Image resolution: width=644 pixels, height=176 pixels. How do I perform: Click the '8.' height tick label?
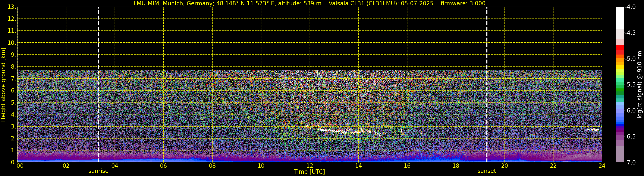point(13,67)
